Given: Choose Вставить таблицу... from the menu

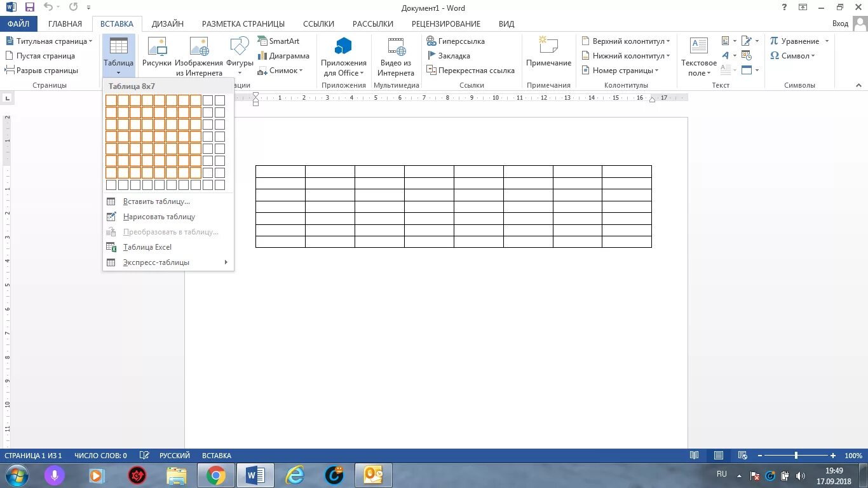Looking at the screenshot, I should coord(168,201).
